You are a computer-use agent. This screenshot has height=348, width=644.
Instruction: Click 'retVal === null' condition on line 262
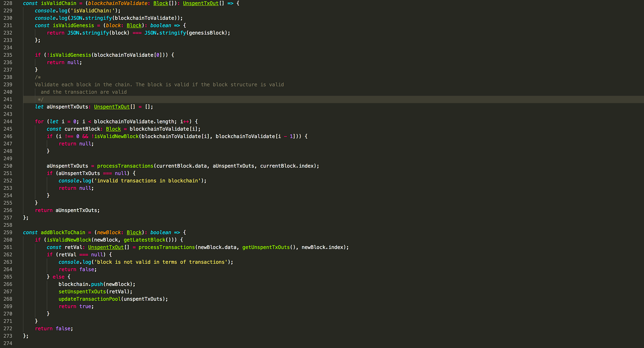(81, 255)
